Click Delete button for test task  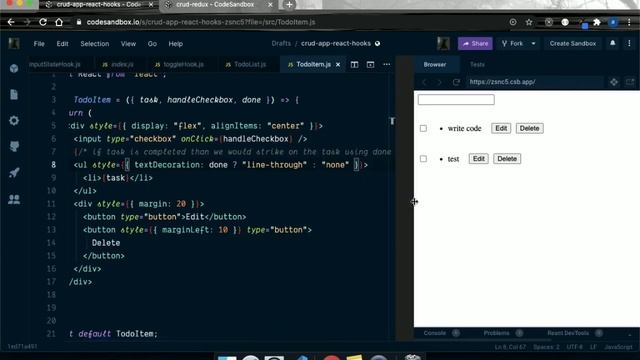click(x=507, y=158)
